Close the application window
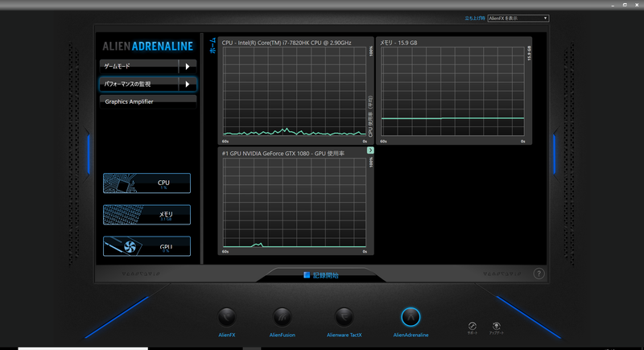The image size is (644, 350). (637, 5)
